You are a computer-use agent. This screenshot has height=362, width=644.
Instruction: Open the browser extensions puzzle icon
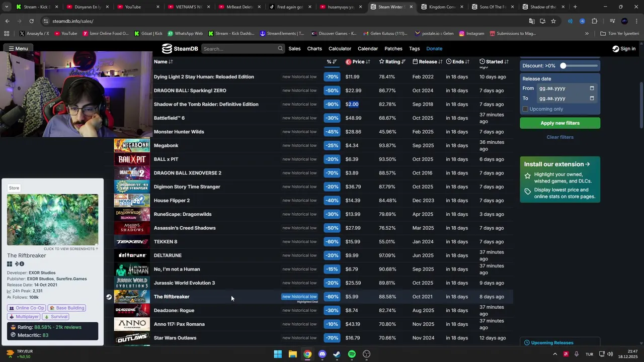(595, 21)
